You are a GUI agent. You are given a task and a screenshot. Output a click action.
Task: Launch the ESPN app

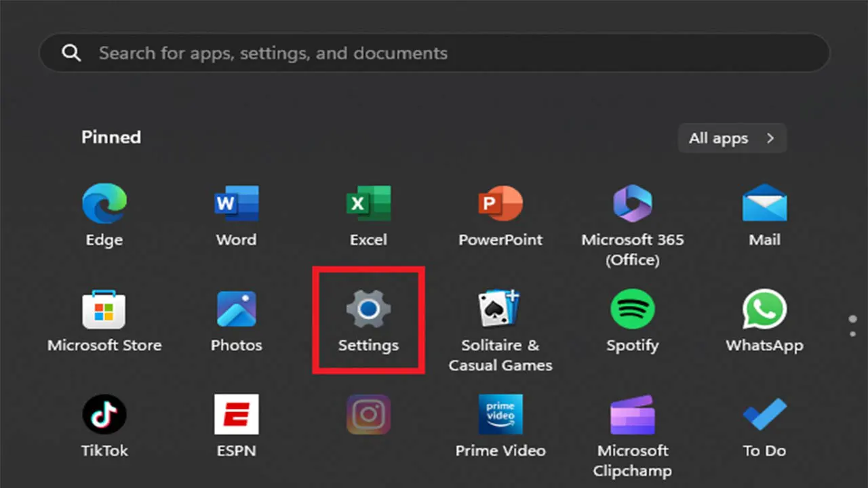coord(236,415)
